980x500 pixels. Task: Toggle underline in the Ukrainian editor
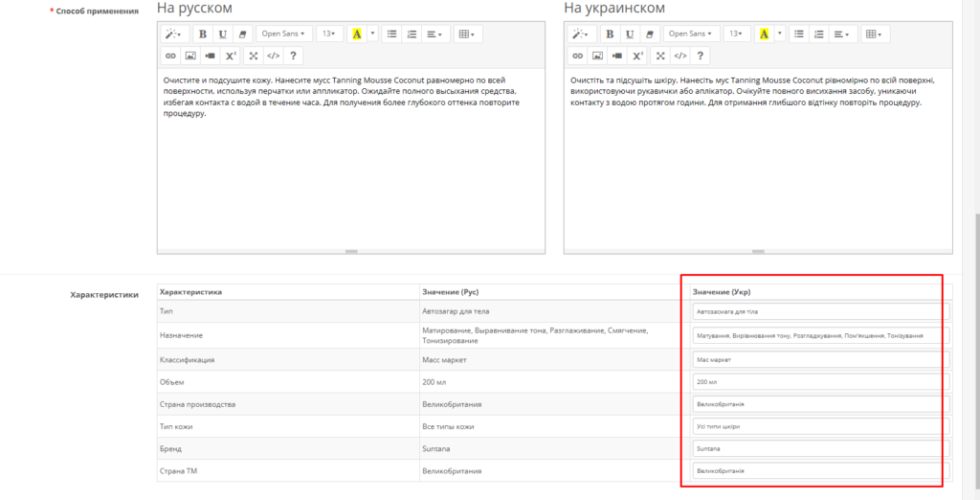tap(629, 34)
